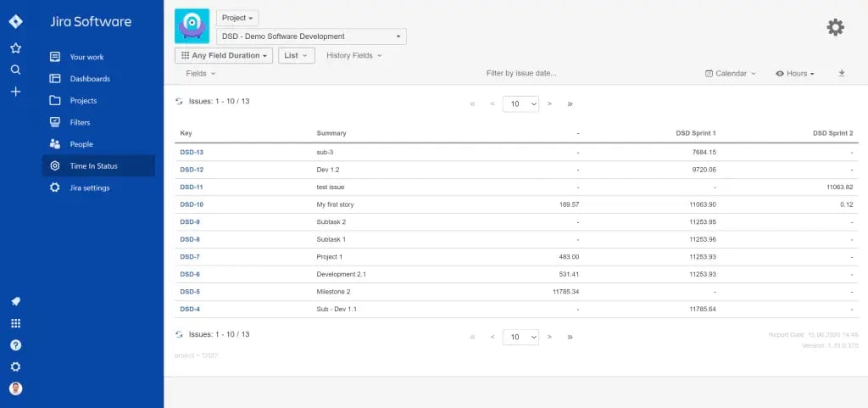Image resolution: width=868 pixels, height=408 pixels.
Task: Select summary text 'My first story'
Action: point(335,204)
